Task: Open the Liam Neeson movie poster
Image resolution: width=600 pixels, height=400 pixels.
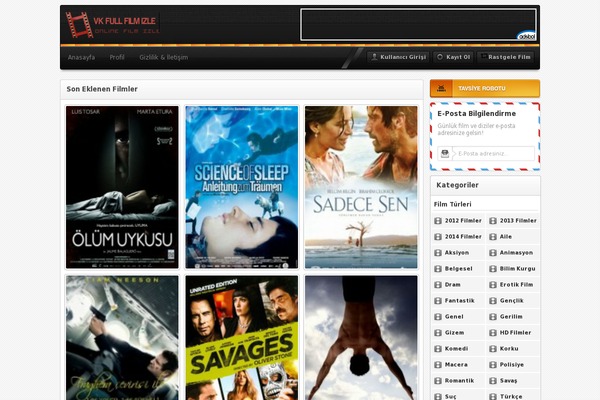Action: [122, 338]
